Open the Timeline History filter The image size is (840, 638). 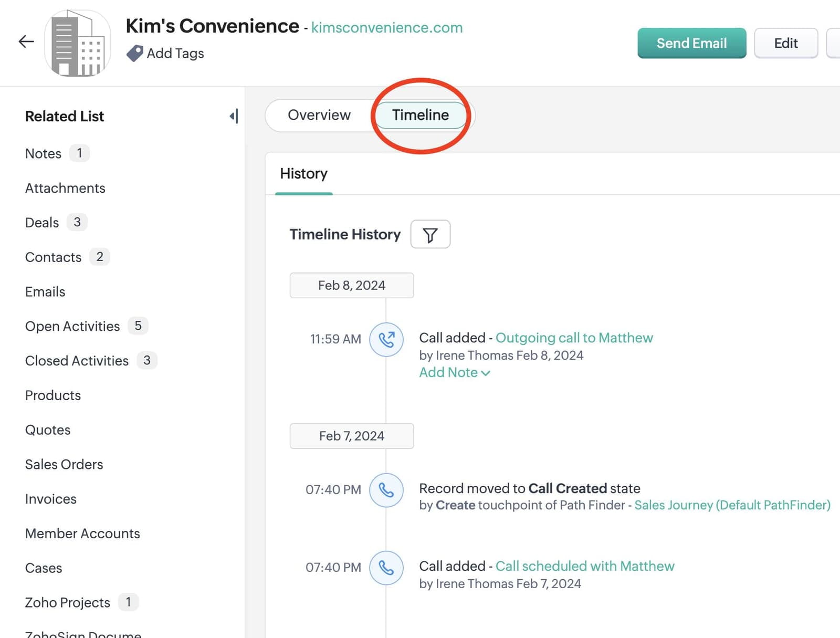coord(430,234)
